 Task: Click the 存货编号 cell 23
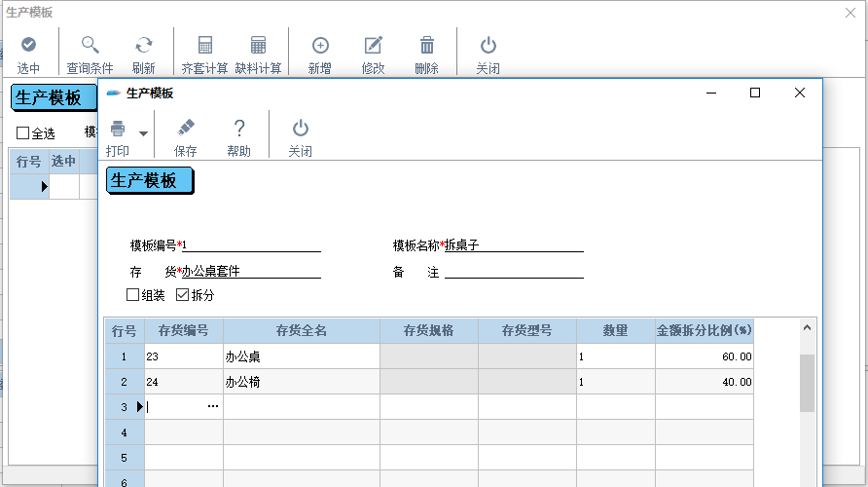pyautogui.click(x=184, y=356)
